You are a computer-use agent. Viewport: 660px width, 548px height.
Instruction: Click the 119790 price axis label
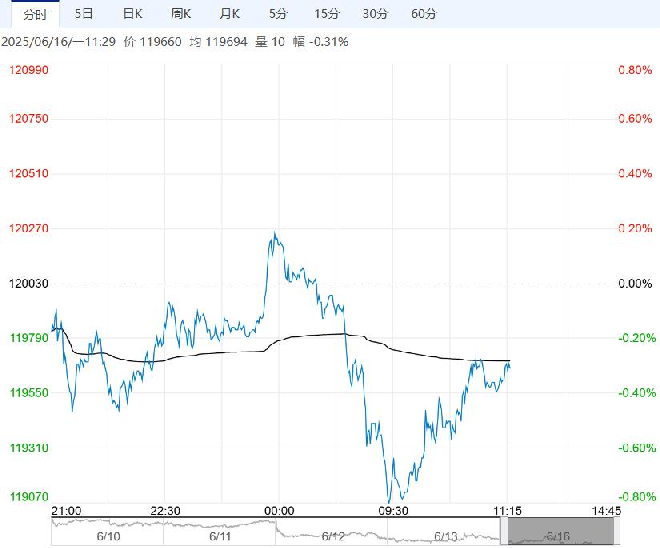click(x=29, y=338)
